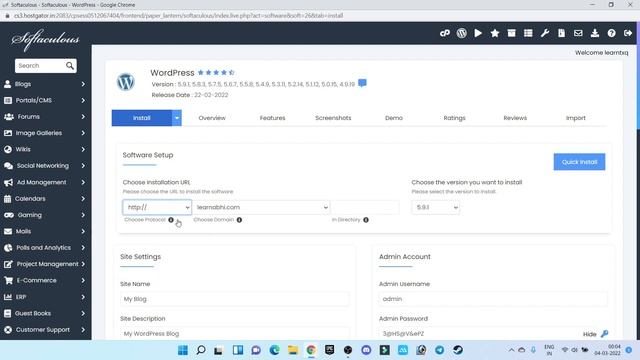Expand the Gaming category
Image resolution: width=640 pixels, height=360 pixels.
45,215
